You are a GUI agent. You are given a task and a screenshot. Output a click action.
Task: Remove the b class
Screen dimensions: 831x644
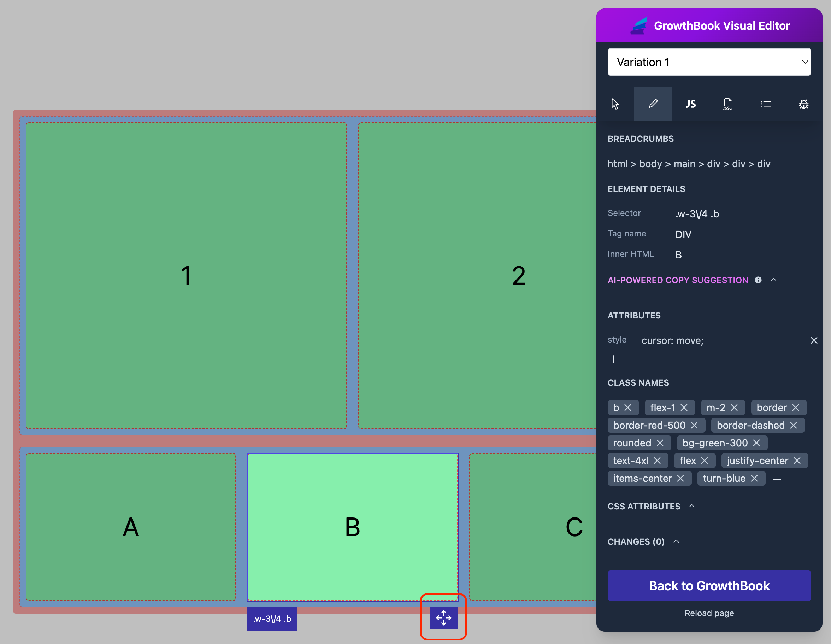628,408
